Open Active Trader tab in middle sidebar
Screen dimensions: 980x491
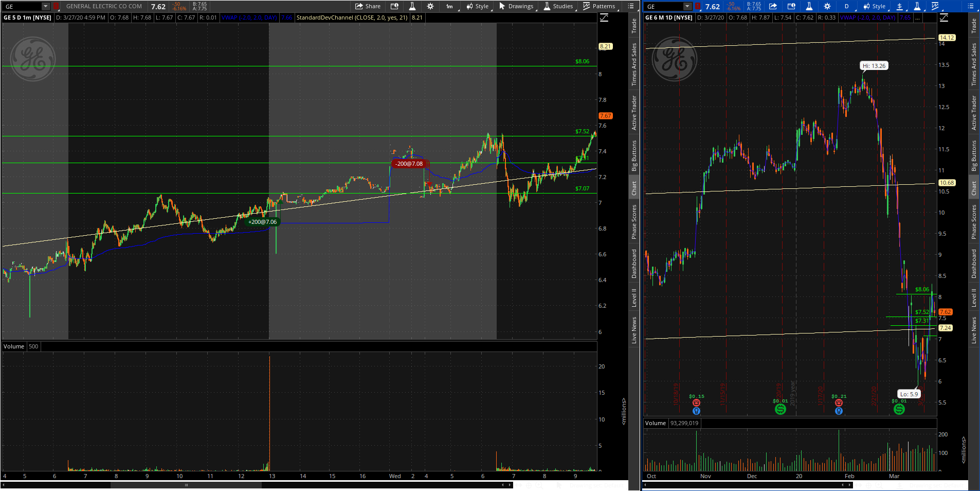634,113
